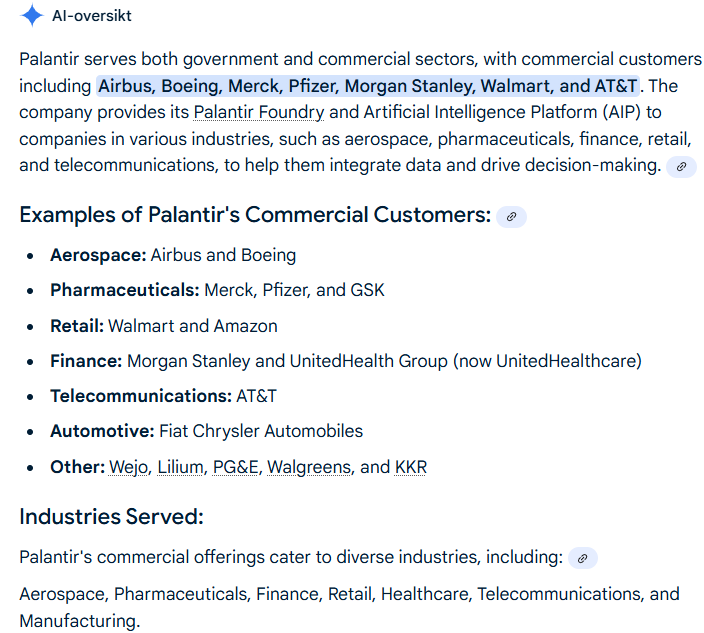Open the Palantir Foundry link
The image size is (704, 633).
259,112
